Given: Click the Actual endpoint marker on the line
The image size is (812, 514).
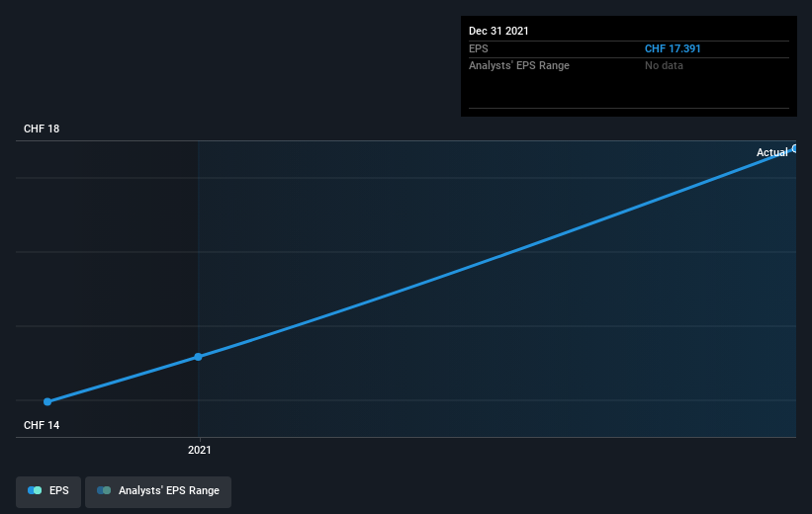Looking at the screenshot, I should point(794,148).
